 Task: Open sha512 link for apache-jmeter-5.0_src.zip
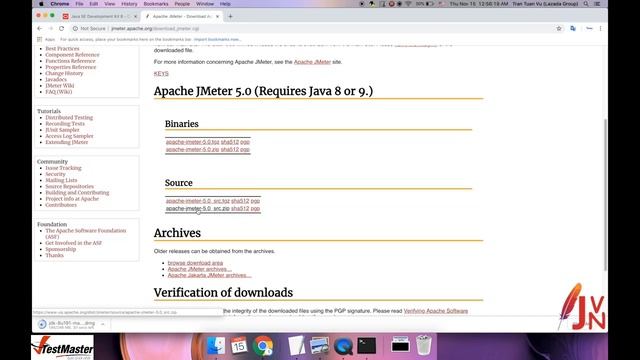240,208
